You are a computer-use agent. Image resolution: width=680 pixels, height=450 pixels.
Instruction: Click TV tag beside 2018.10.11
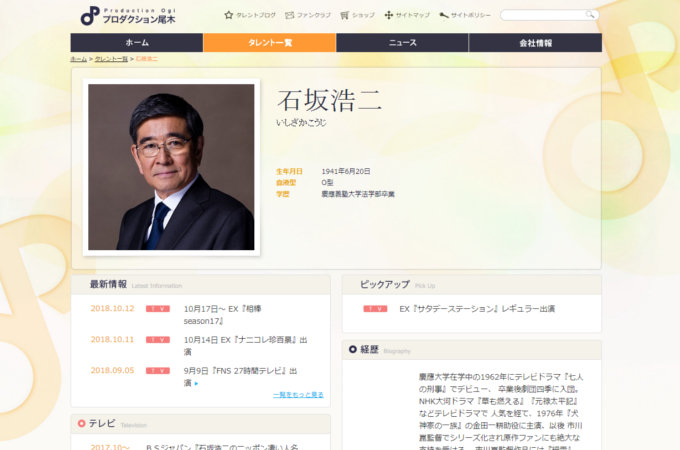pyautogui.click(x=158, y=340)
